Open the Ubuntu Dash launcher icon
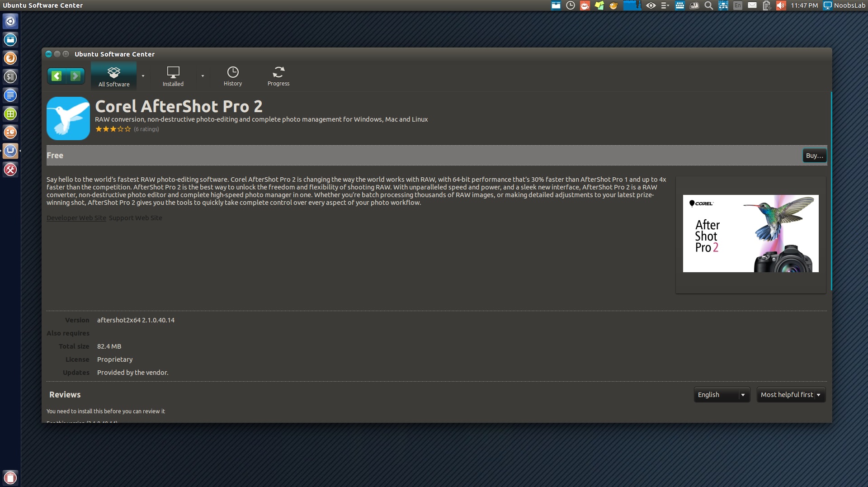This screenshot has height=487, width=868. [x=10, y=21]
